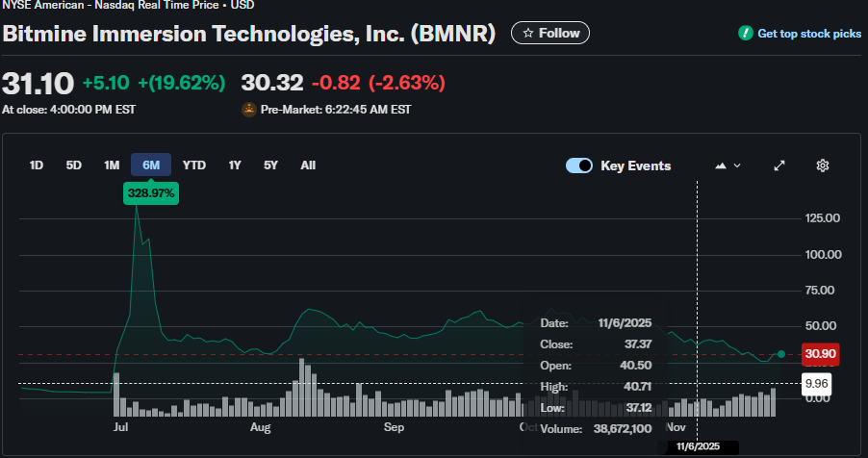
Task: Expand the chart to full screen
Action: [x=779, y=165]
